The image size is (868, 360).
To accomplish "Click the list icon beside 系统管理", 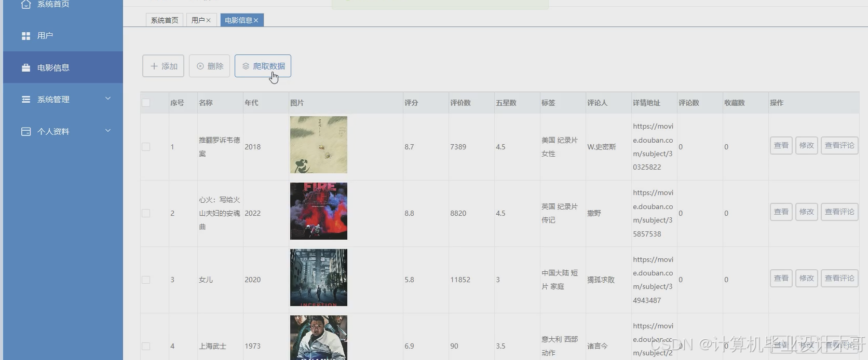I will pos(26,99).
